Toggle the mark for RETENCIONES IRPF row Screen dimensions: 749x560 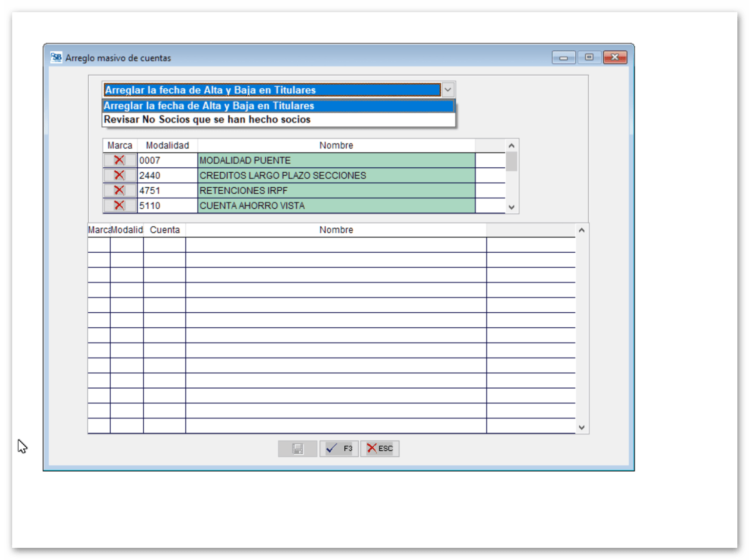[119, 191]
